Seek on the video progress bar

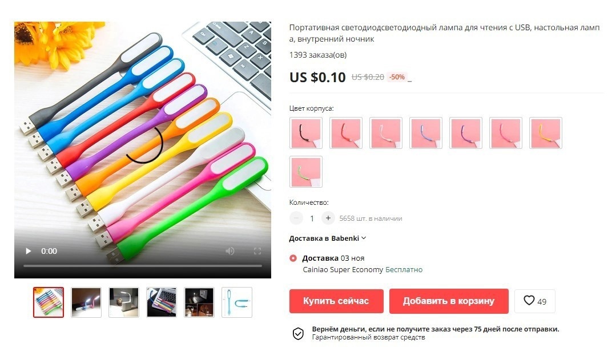tap(143, 266)
